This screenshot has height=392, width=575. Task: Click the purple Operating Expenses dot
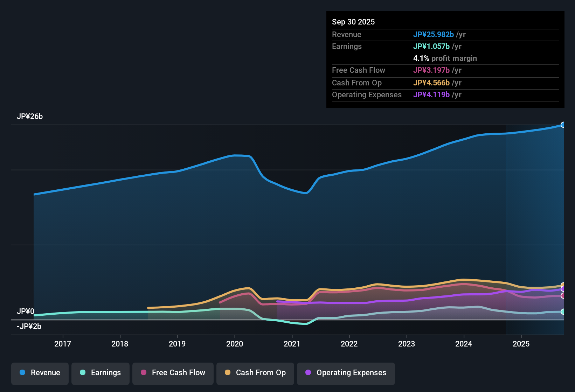point(308,373)
